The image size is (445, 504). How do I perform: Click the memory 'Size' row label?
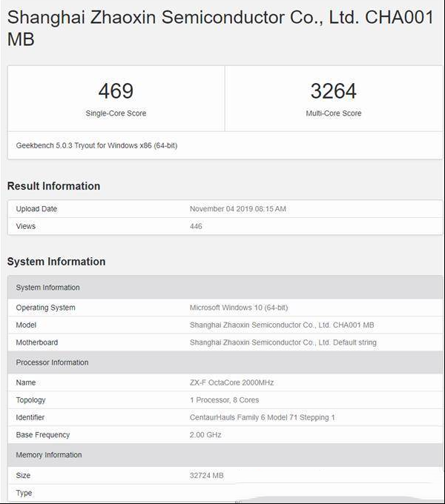point(23,475)
